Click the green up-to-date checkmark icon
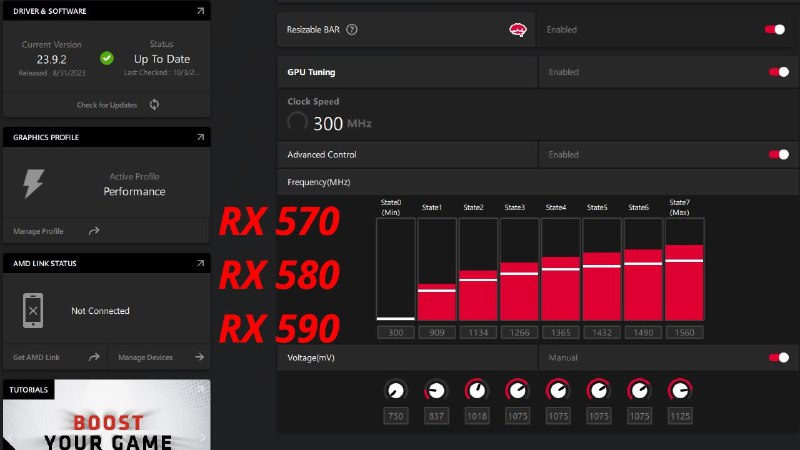The height and width of the screenshot is (450, 800). coord(107,58)
